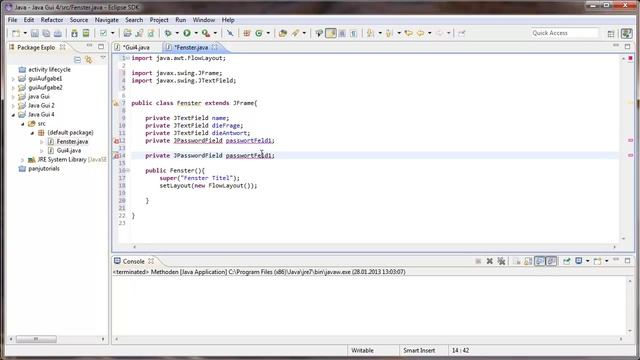The height and width of the screenshot is (360, 640).
Task: Click the Open Type icon
Action: click(x=282, y=33)
